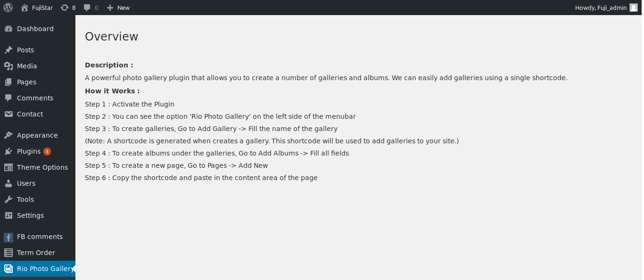Open Theme Options in sidebar
Viewport: 644px width, 280px height.
click(38, 167)
